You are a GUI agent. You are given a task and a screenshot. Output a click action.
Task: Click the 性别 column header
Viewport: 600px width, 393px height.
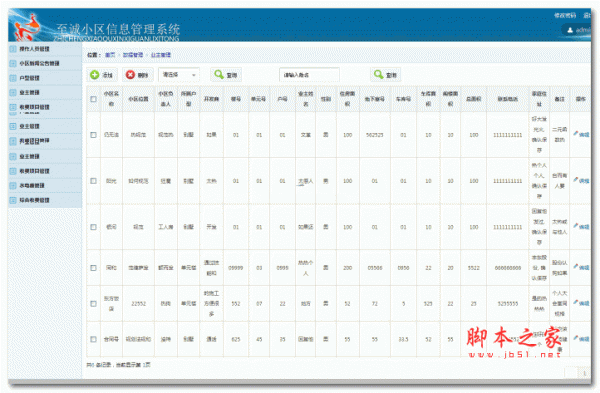(x=326, y=99)
